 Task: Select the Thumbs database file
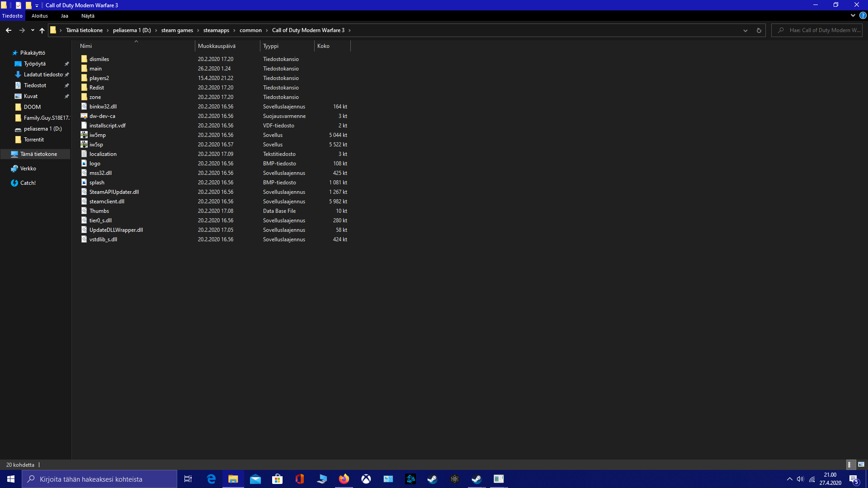[99, 211]
